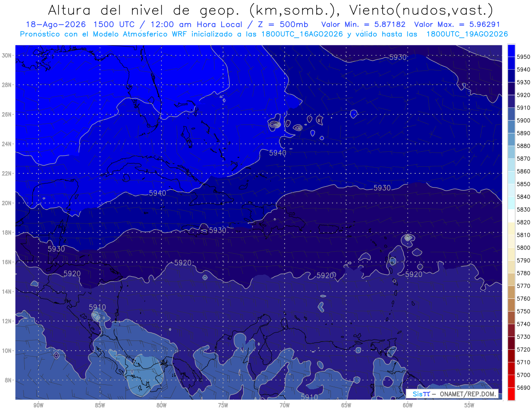This screenshot has height=411, width=532.
Task: Click the 65W longitude axis label
Action: tap(346, 405)
